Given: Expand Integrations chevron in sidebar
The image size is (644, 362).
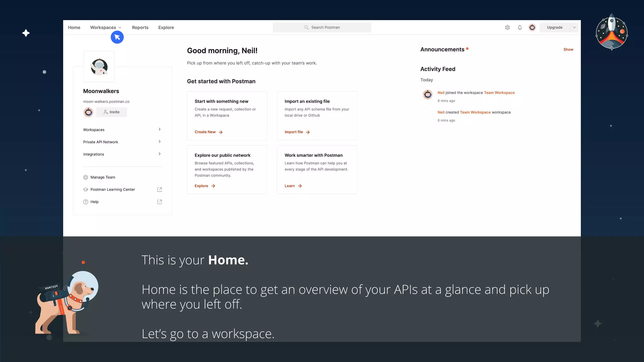Looking at the screenshot, I should tap(159, 154).
